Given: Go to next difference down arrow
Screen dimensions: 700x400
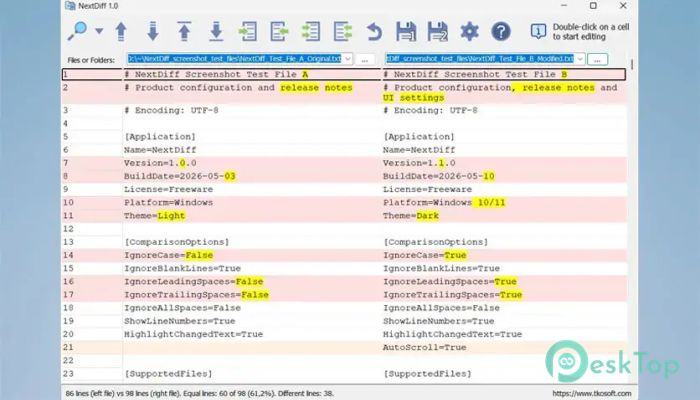Looking at the screenshot, I should [153, 32].
